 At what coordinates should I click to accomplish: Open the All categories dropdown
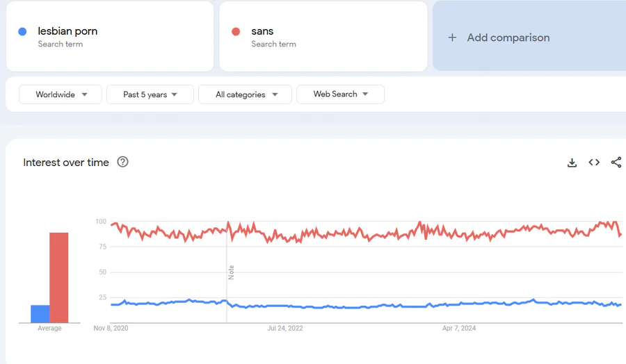(x=246, y=94)
